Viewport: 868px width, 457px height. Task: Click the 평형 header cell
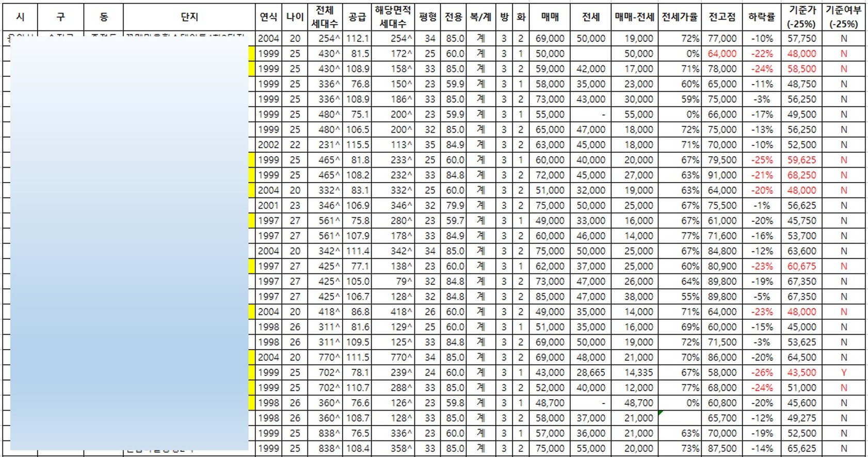click(x=428, y=17)
